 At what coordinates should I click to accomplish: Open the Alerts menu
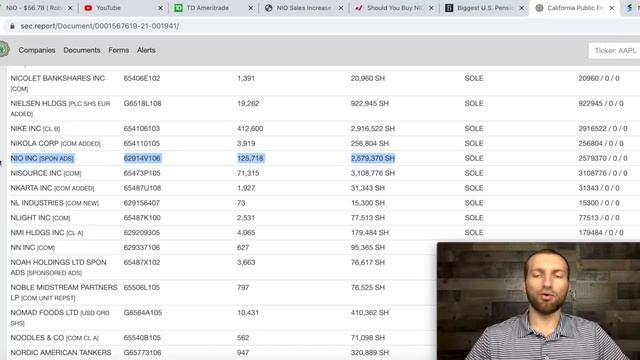pyautogui.click(x=146, y=50)
